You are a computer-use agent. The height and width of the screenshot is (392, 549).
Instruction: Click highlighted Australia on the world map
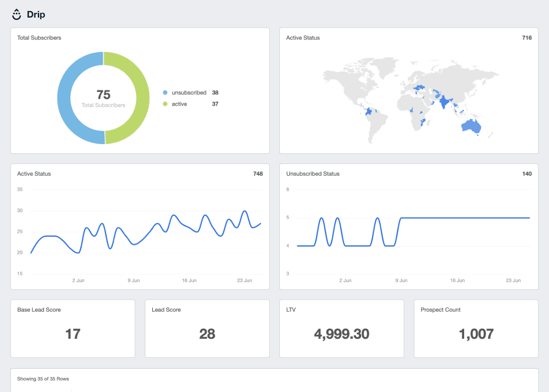(471, 127)
